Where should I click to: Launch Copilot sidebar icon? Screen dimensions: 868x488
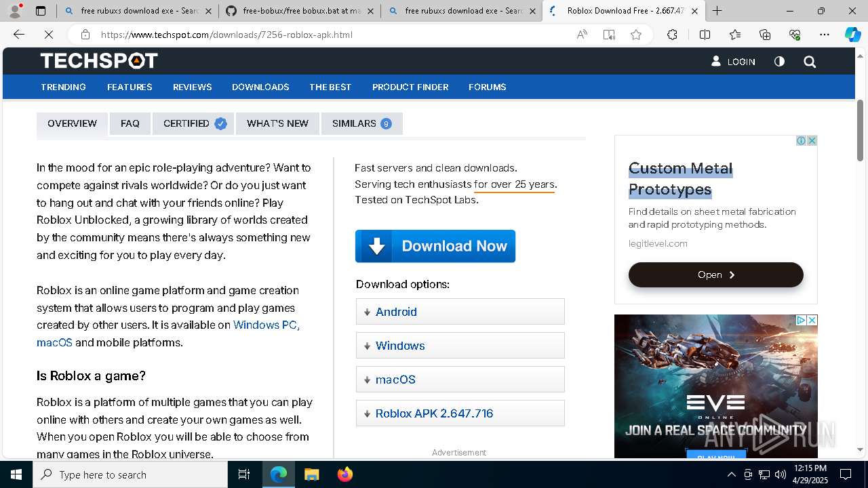click(852, 35)
